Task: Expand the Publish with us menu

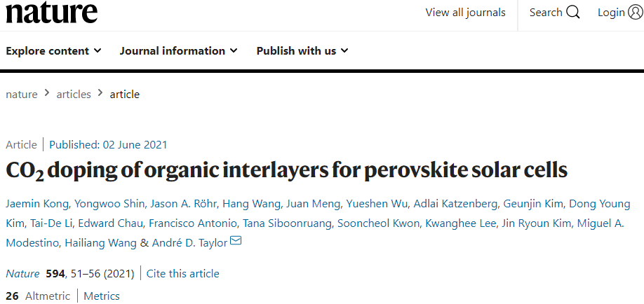Action: coord(302,51)
